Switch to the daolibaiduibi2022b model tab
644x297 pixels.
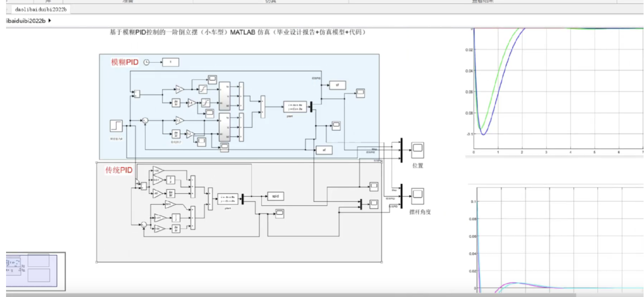click(41, 9)
